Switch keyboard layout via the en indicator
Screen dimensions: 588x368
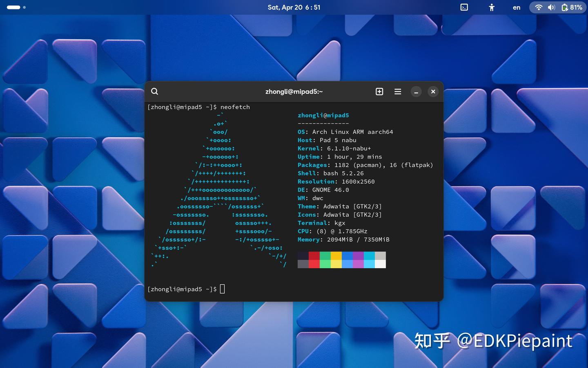coord(516,7)
